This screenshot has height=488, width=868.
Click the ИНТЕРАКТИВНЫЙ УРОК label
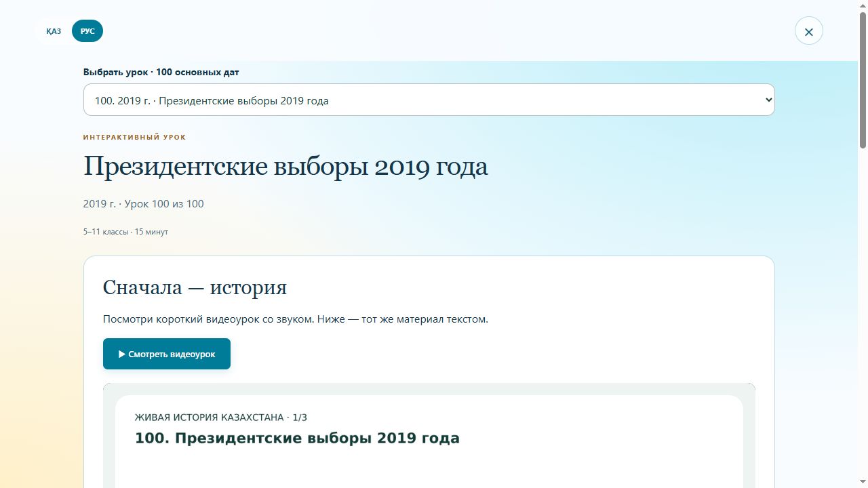pos(134,137)
